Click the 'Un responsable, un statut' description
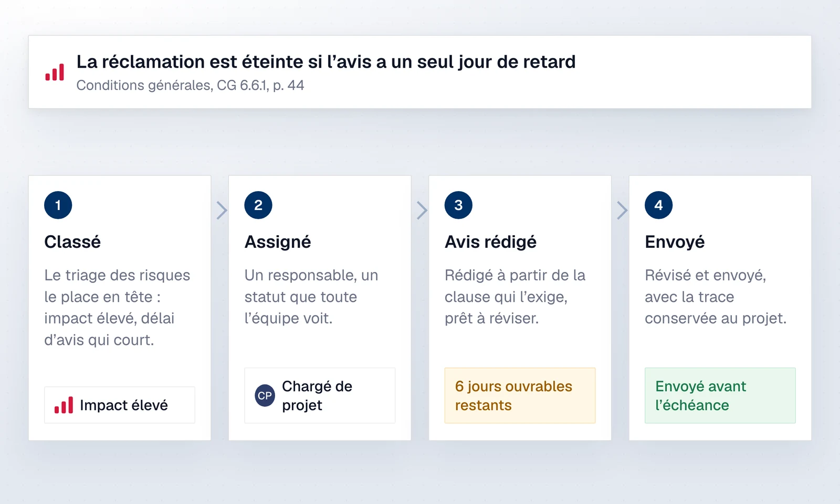Screen dimensions: 840x504 coord(311,297)
